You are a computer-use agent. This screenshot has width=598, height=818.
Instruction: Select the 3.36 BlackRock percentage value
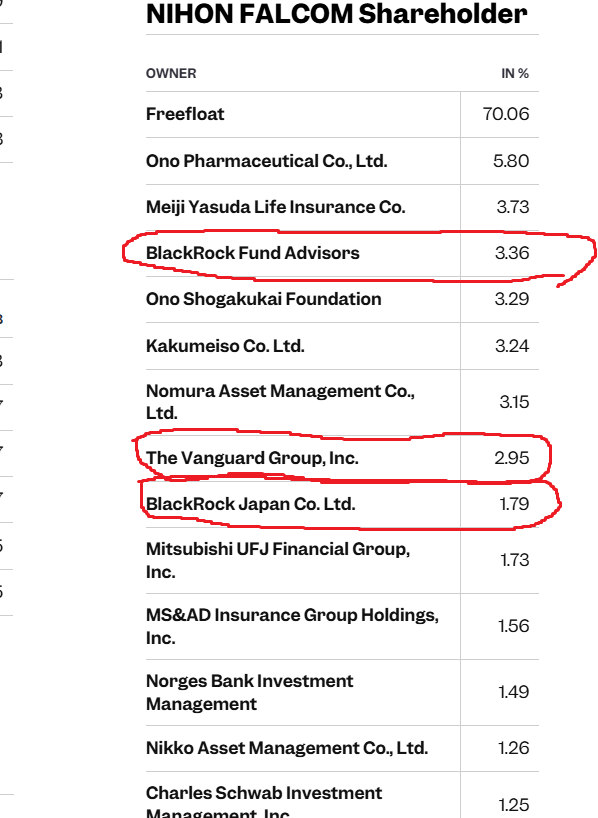point(512,253)
